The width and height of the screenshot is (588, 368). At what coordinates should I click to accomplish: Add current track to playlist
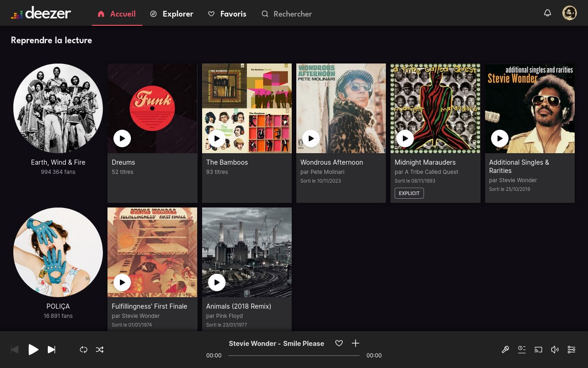pos(355,343)
